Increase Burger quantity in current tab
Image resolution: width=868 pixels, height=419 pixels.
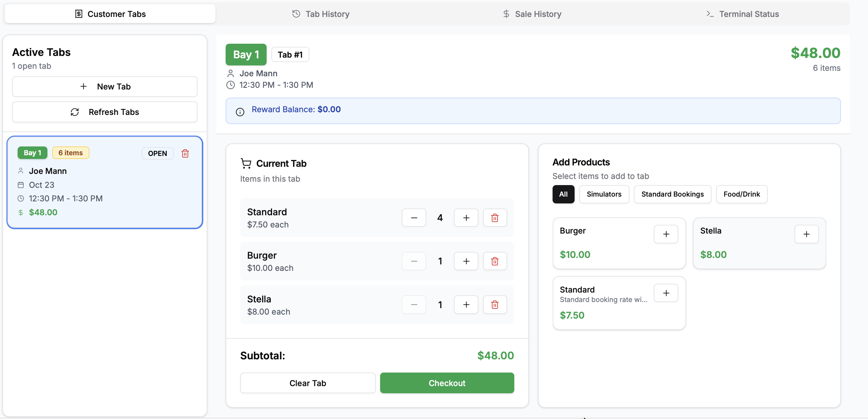click(466, 261)
